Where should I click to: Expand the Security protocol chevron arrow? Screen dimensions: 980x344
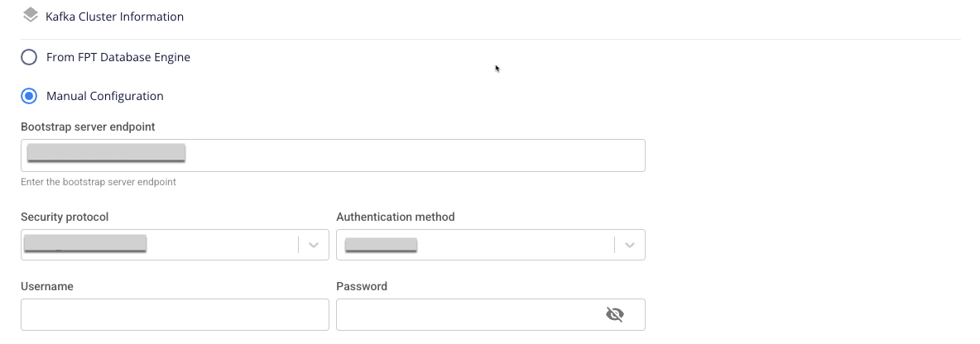click(314, 245)
